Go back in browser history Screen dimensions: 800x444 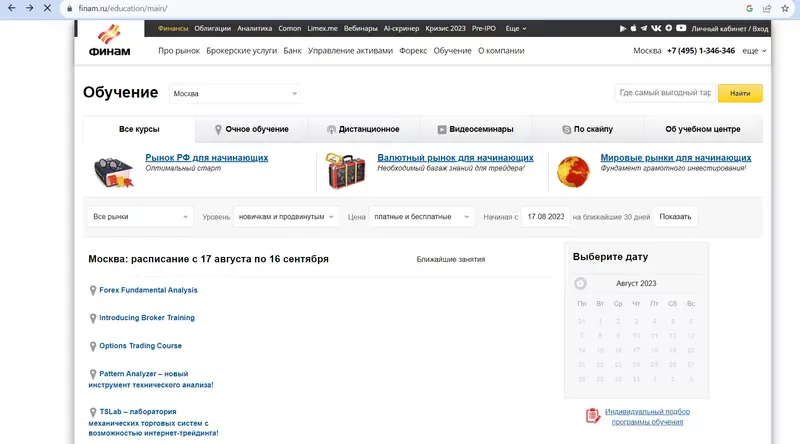(x=12, y=8)
